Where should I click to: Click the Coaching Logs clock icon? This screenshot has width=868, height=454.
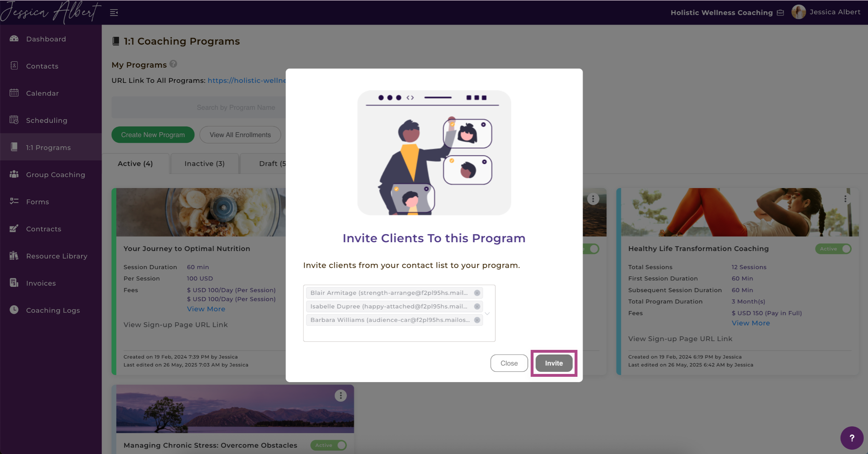tap(14, 310)
